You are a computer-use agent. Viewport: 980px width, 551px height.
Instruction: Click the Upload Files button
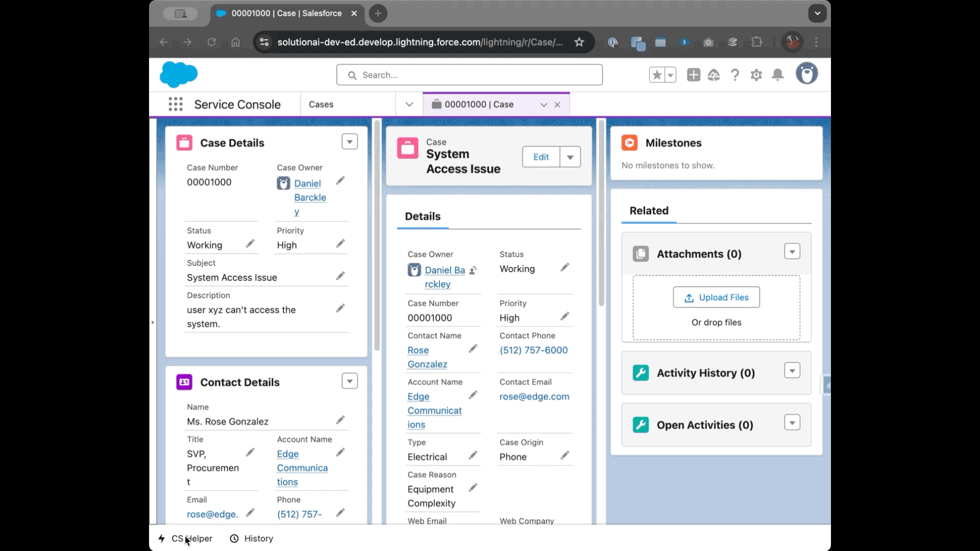tap(716, 297)
